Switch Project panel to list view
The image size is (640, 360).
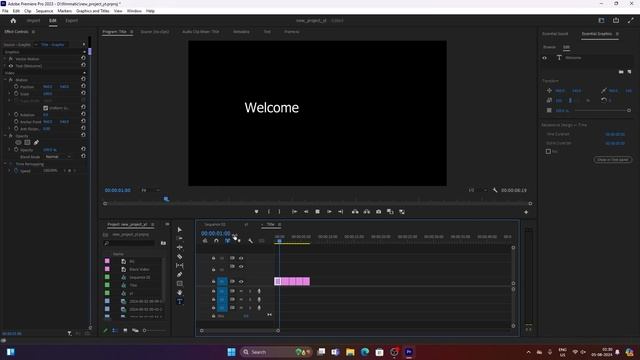click(115, 331)
